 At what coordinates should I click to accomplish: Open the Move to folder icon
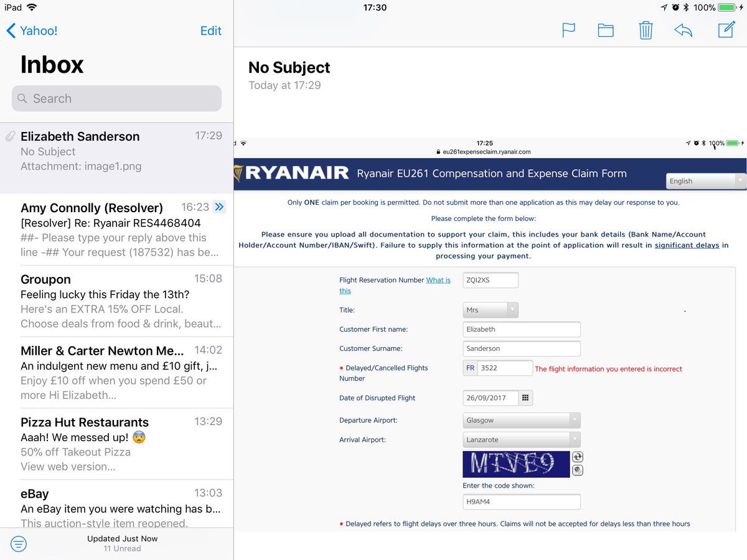[x=606, y=30]
